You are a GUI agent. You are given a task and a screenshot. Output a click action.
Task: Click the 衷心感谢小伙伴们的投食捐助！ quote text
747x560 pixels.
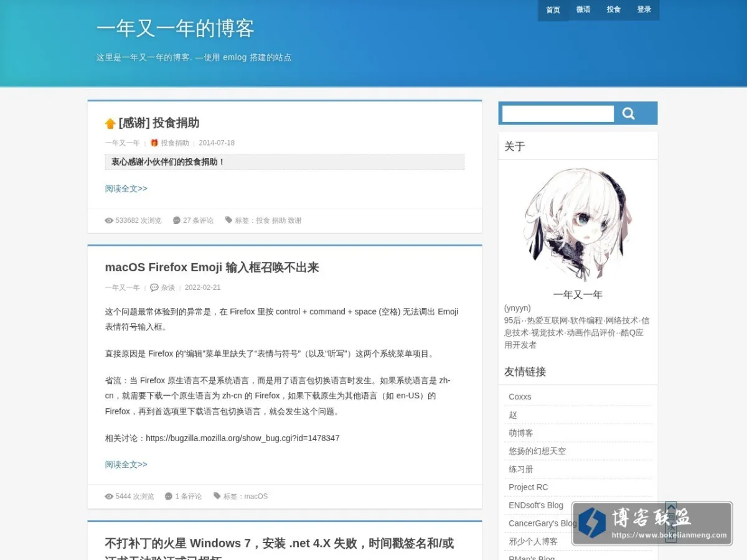point(168,162)
